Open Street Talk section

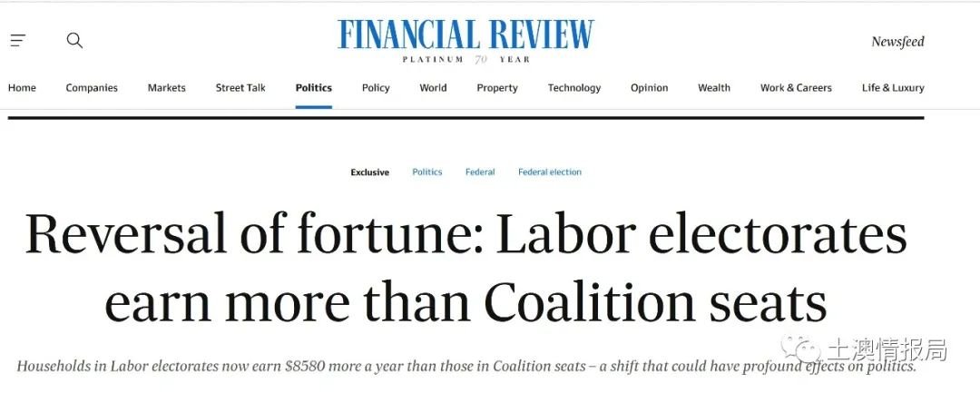(240, 88)
